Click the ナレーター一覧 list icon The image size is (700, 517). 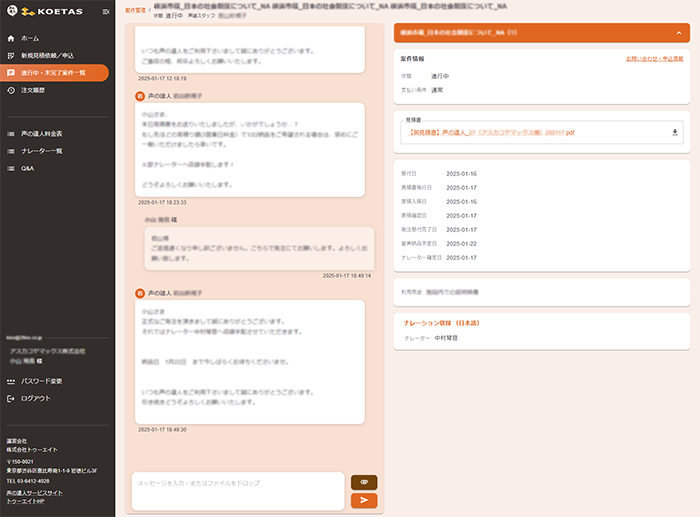(x=11, y=151)
